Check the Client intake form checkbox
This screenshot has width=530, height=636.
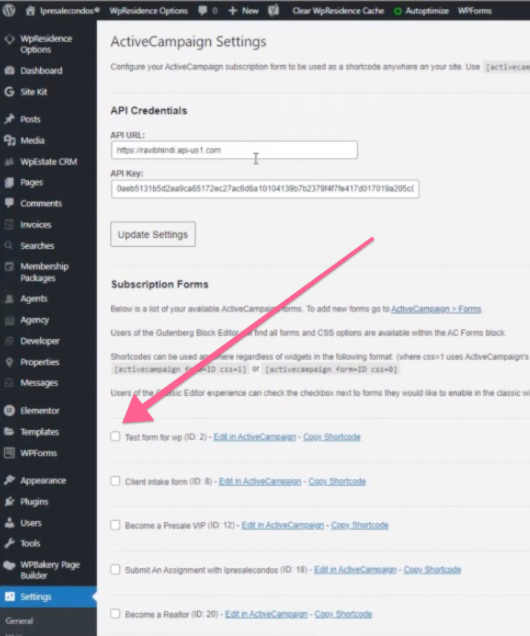pyautogui.click(x=115, y=481)
